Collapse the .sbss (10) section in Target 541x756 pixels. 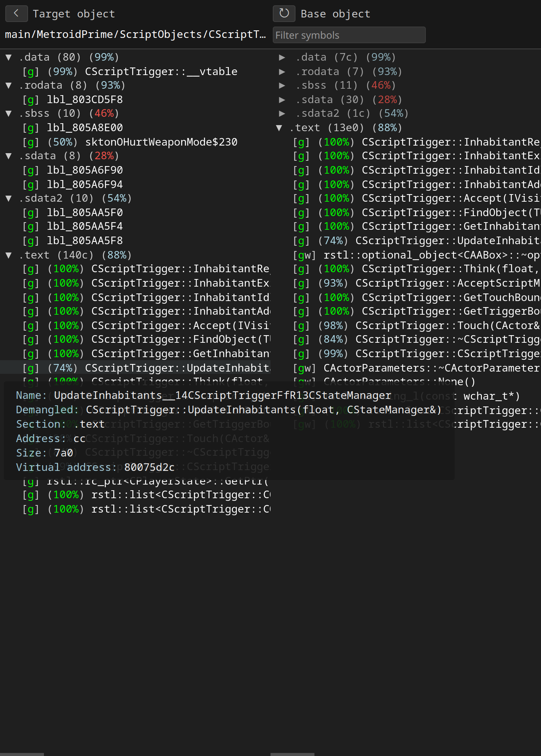tap(8, 113)
